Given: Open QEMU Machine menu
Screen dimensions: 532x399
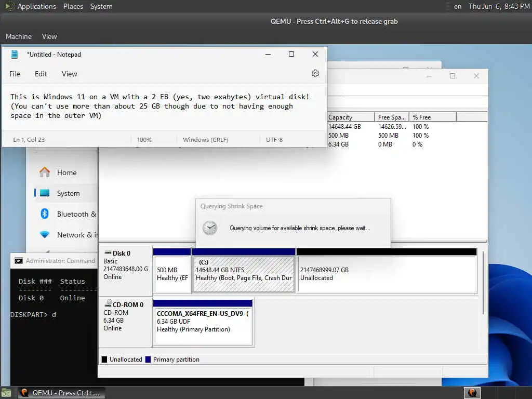Looking at the screenshot, I should (x=19, y=36).
